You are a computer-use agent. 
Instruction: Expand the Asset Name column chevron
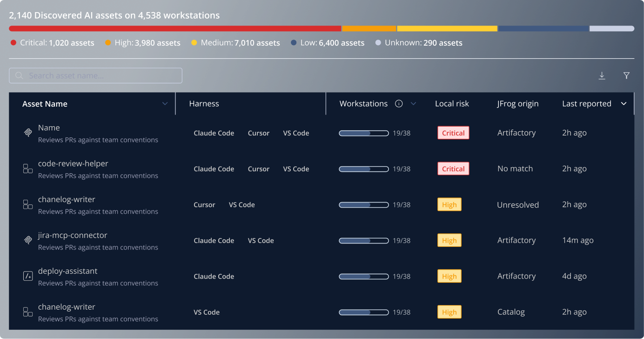tap(165, 104)
